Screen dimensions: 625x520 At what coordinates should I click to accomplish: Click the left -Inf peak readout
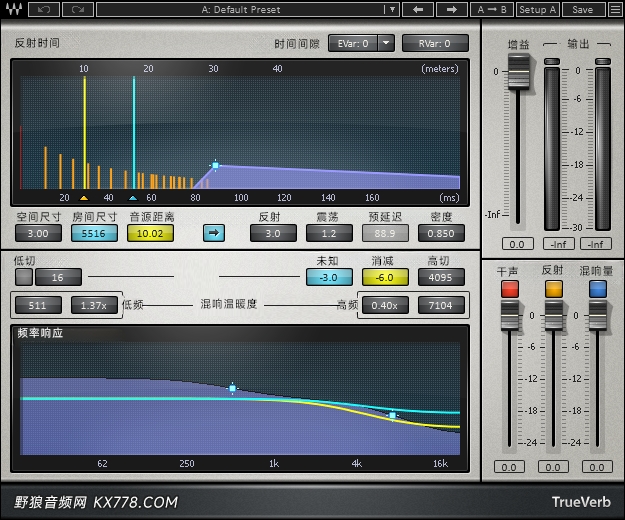pos(559,244)
